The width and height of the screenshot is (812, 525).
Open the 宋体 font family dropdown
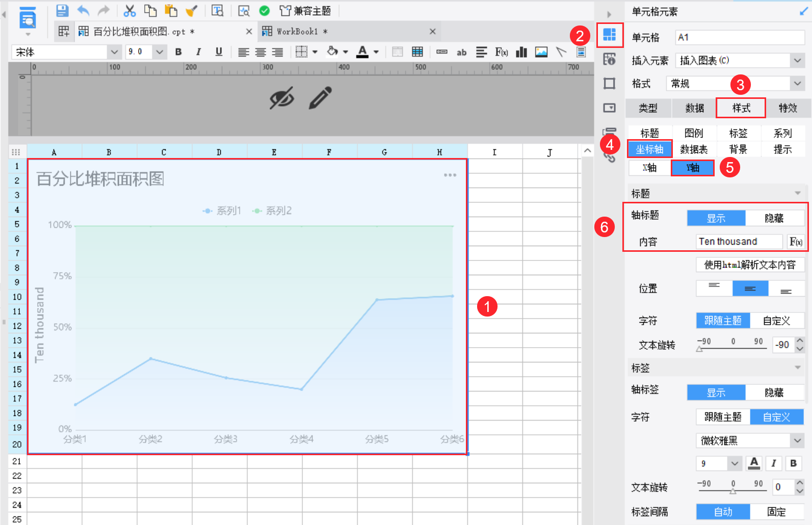pyautogui.click(x=115, y=52)
